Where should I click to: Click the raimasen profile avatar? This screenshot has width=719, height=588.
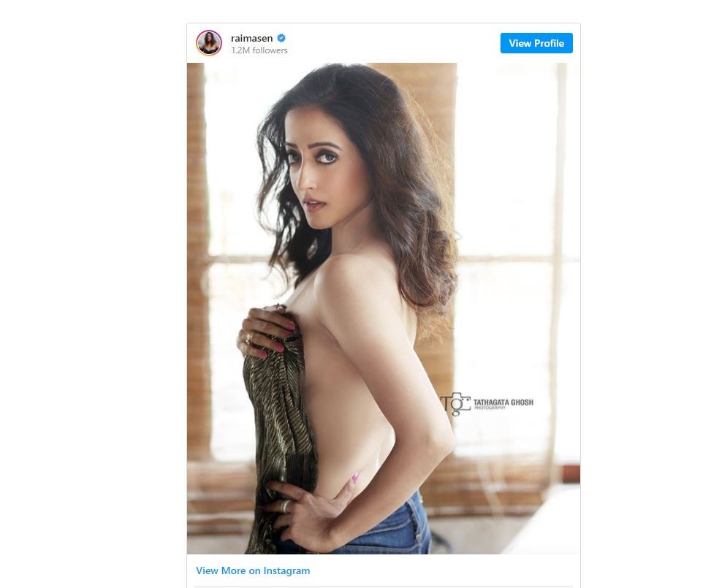pos(209,43)
